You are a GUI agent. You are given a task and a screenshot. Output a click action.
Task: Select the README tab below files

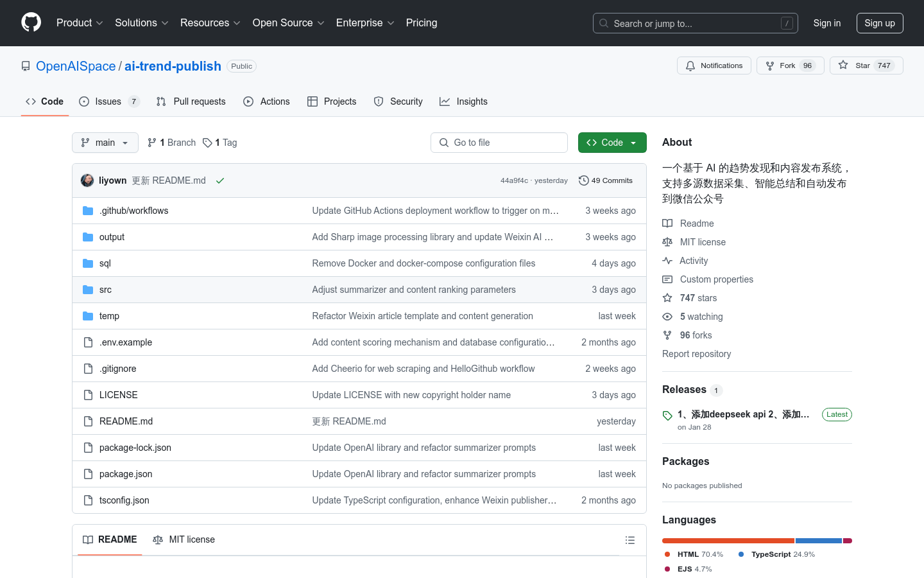click(x=110, y=539)
